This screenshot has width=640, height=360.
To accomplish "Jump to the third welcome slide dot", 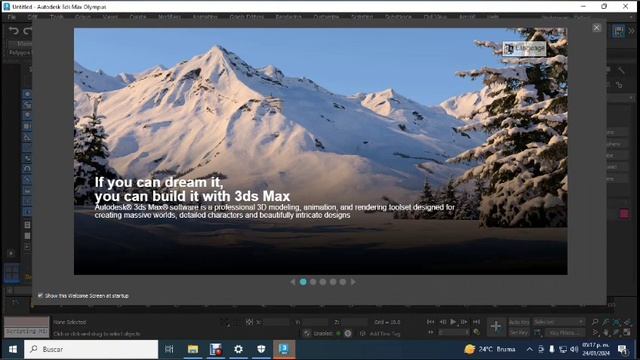I will pos(323,282).
